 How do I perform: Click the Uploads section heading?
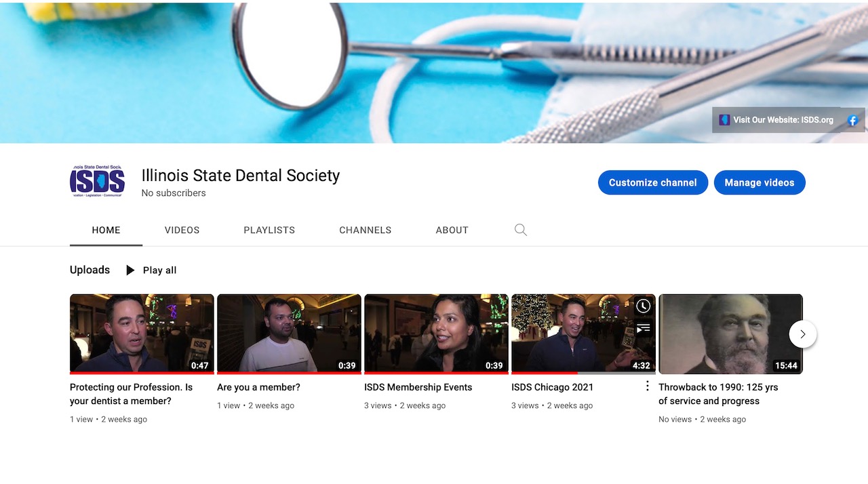(x=90, y=270)
